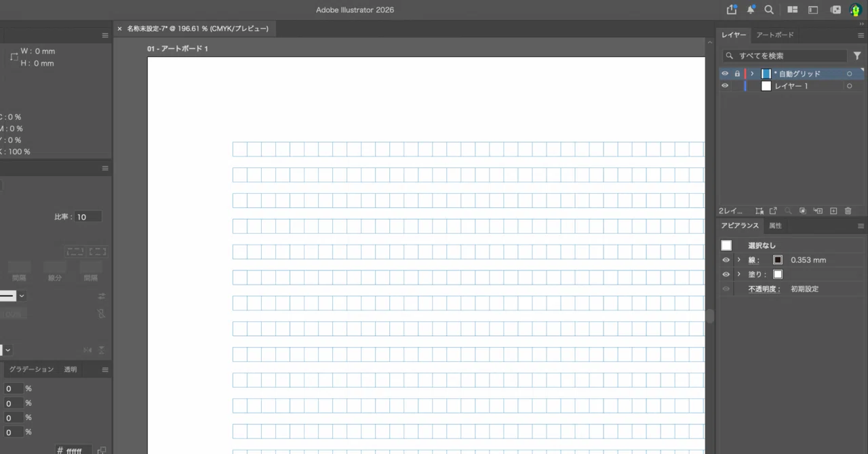This screenshot has width=868, height=454.
Task: Click the fill color swatch in Appearance
Action: click(x=778, y=274)
